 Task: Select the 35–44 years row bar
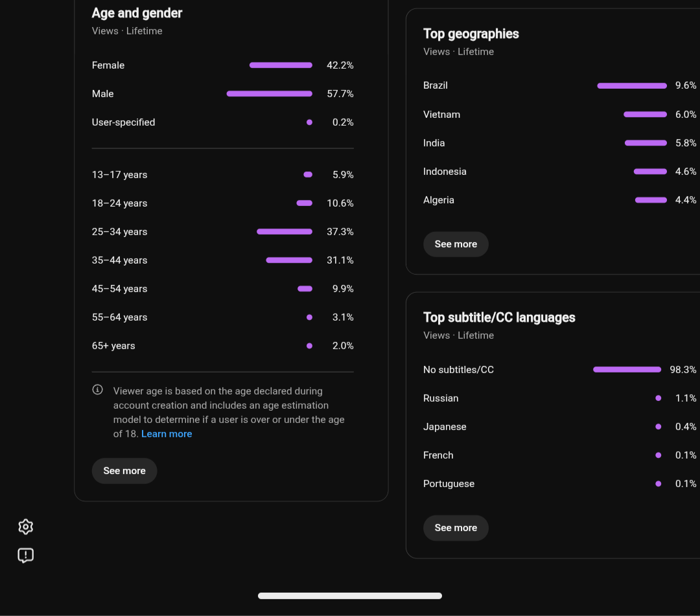tap(289, 260)
